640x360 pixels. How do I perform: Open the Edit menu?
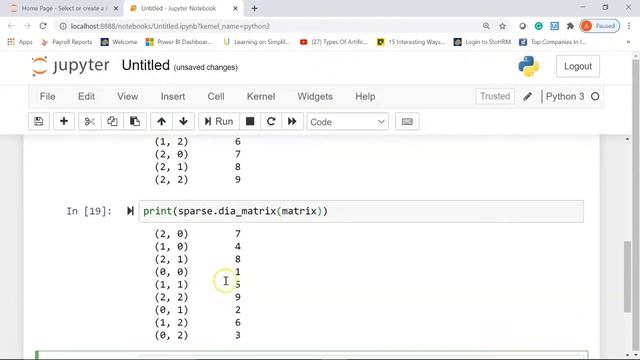[x=86, y=97]
